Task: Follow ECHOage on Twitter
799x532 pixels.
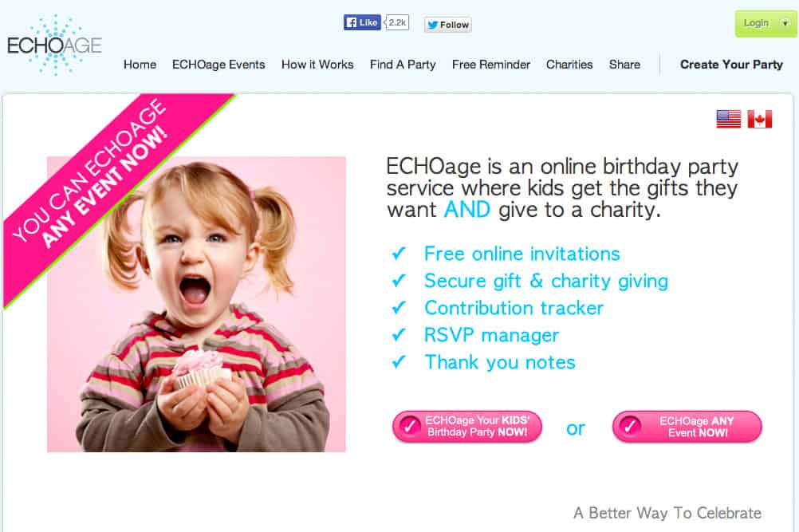Action: tap(448, 25)
